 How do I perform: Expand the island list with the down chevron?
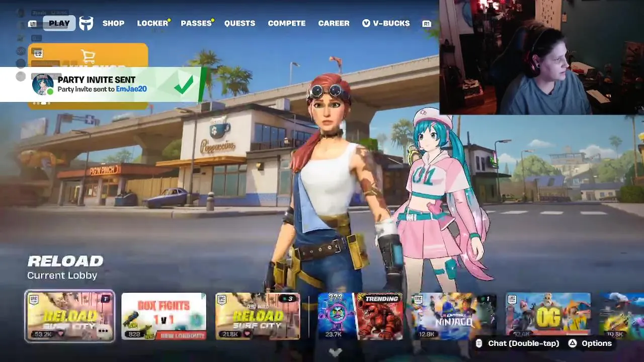point(335,352)
